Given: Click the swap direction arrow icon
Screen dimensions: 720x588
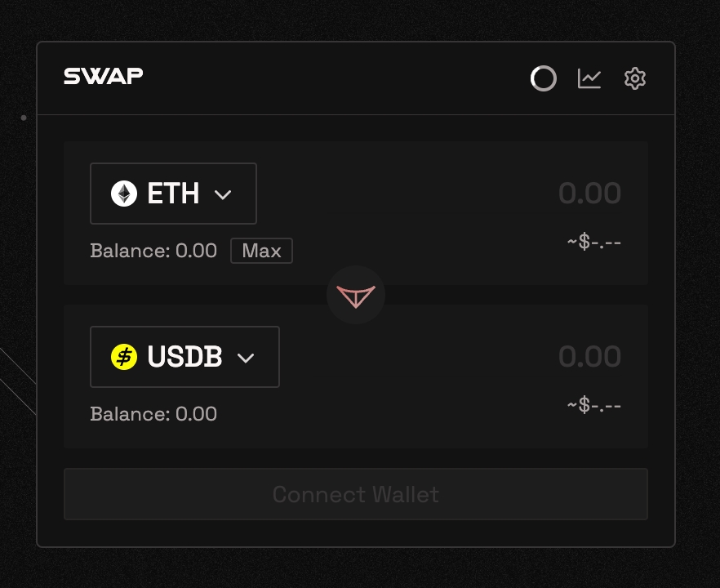Looking at the screenshot, I should pos(356,296).
